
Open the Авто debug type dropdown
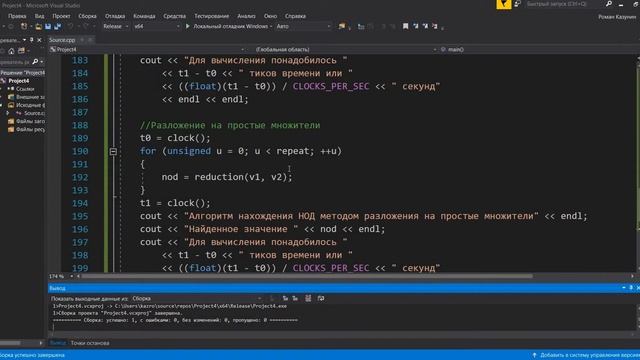(x=303, y=26)
